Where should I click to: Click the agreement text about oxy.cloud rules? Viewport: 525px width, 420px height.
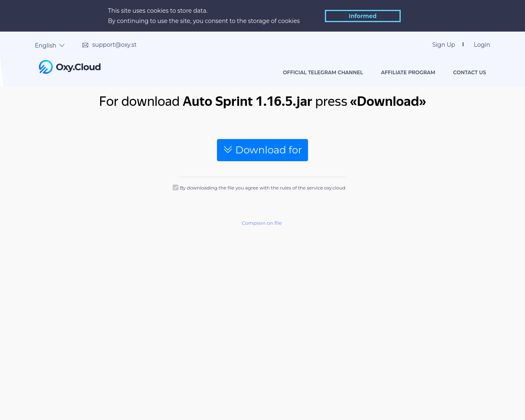[x=262, y=188]
